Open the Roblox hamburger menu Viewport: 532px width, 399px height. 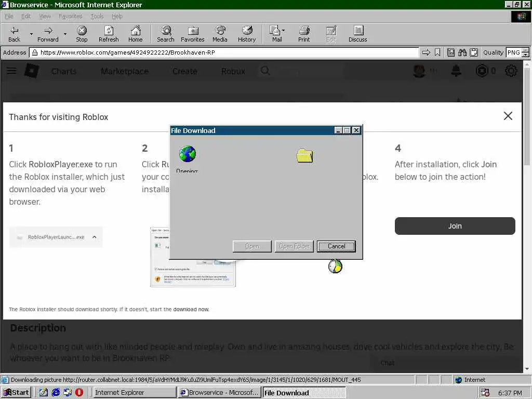11,71
